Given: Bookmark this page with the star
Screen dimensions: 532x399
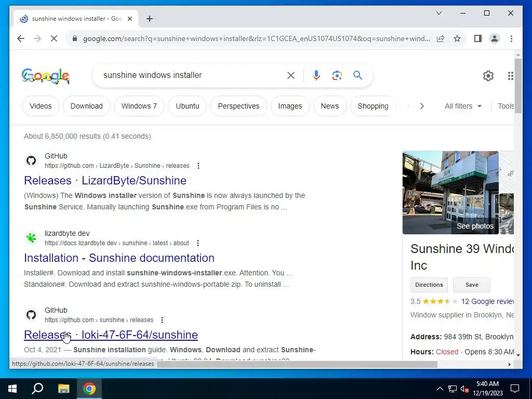Looking at the screenshot, I should point(457,38).
